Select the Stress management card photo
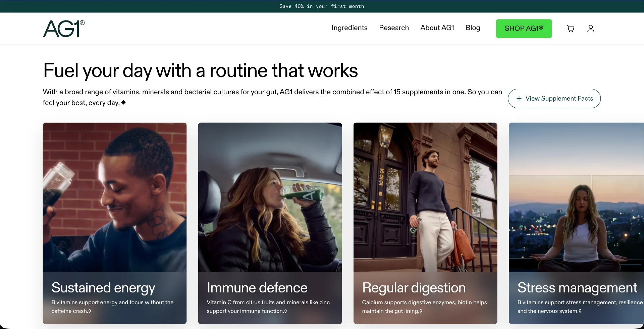This screenshot has height=329, width=644. [576, 198]
